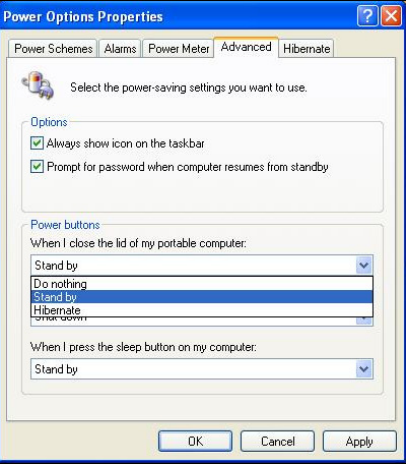Open the sleep button action dropdown
The height and width of the screenshot is (464, 406).
[364, 369]
